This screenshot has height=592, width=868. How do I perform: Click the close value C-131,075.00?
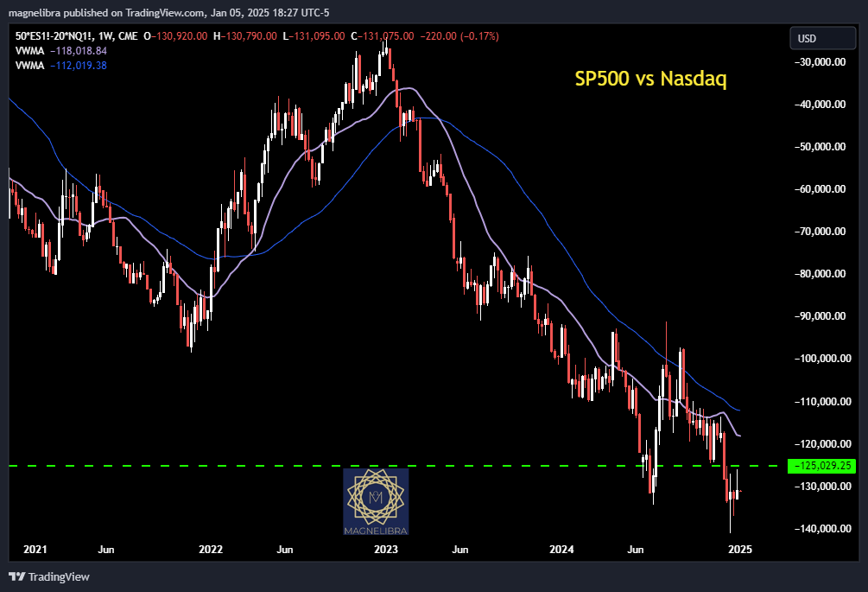tap(383, 36)
